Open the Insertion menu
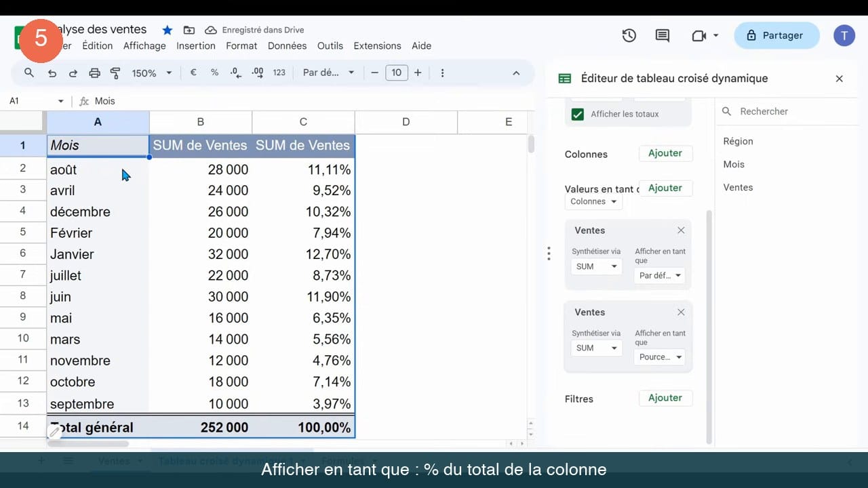 click(x=196, y=45)
